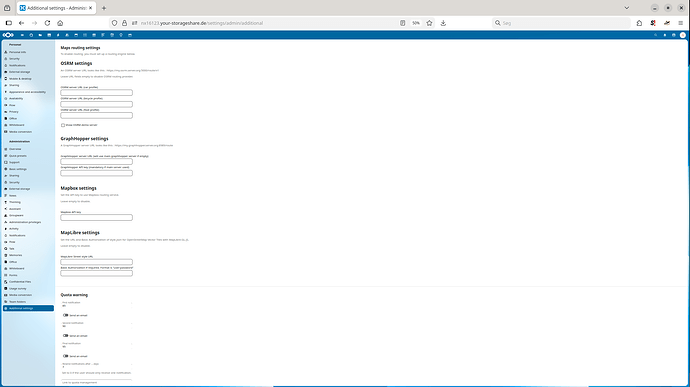Click the MapLibre basic authorization field

pyautogui.click(x=96, y=273)
